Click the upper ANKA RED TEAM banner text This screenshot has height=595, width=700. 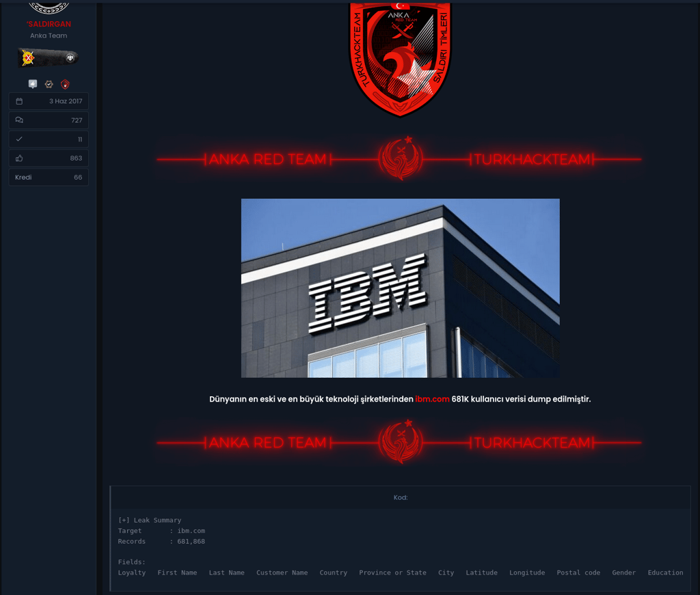pyautogui.click(x=268, y=159)
